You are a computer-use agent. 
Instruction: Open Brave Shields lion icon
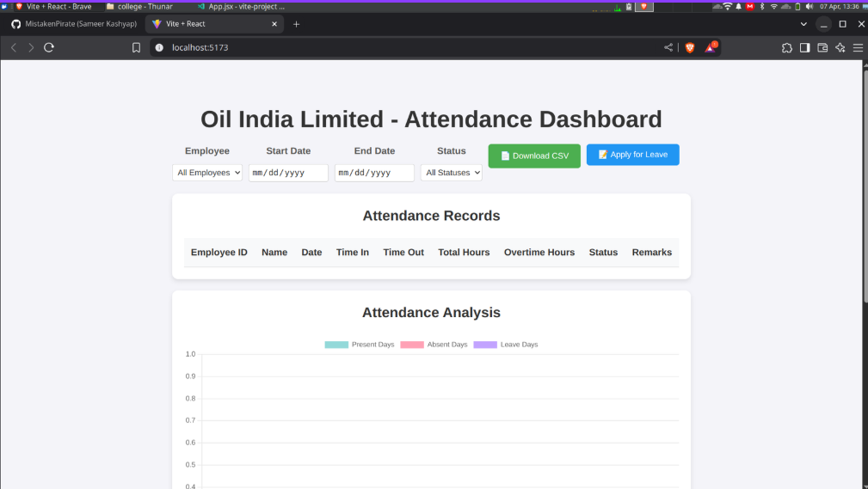tap(690, 47)
